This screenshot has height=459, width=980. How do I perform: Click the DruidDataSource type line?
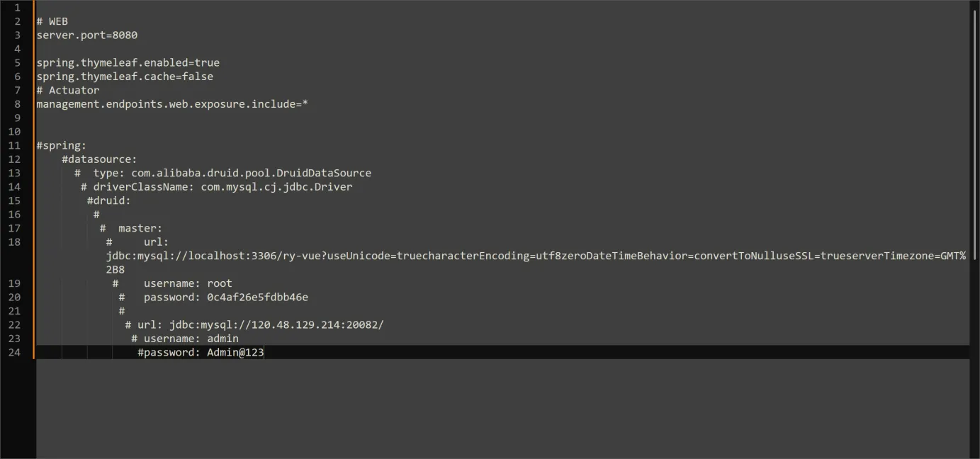223,173
